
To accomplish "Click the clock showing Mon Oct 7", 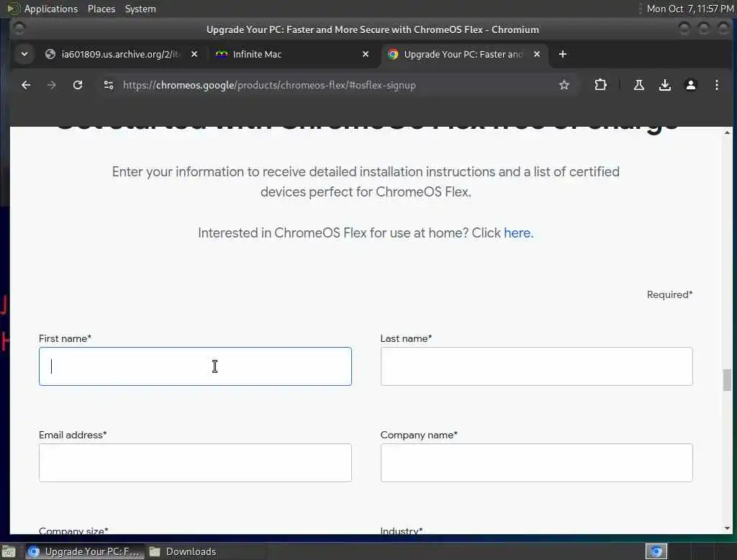I will coord(690,9).
